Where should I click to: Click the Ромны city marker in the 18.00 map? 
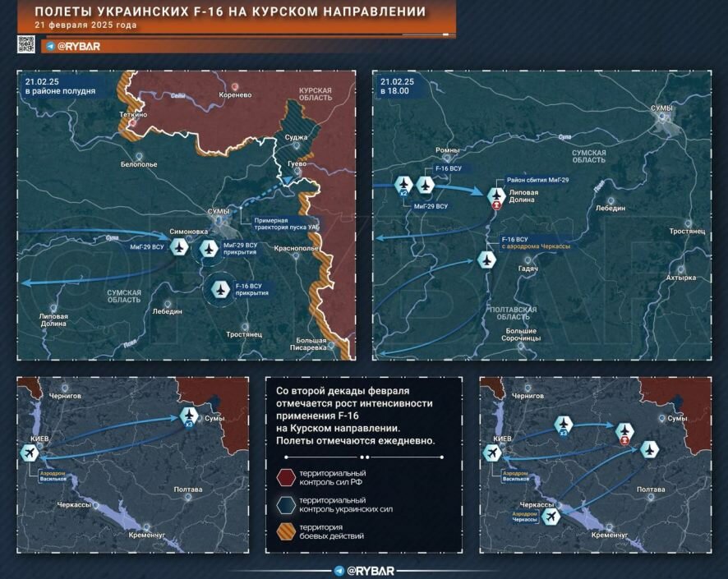click(x=447, y=159)
